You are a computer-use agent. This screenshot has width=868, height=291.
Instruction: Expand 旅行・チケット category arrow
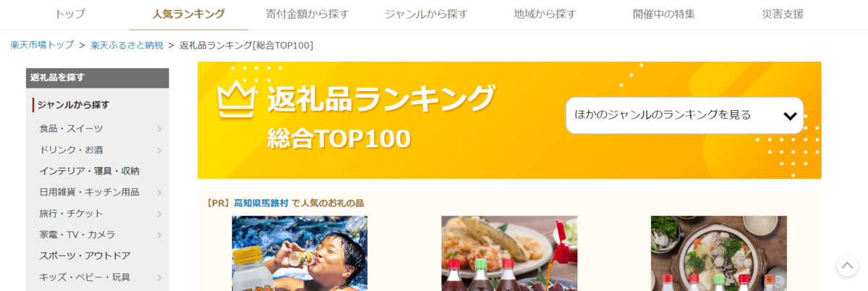coord(159,214)
